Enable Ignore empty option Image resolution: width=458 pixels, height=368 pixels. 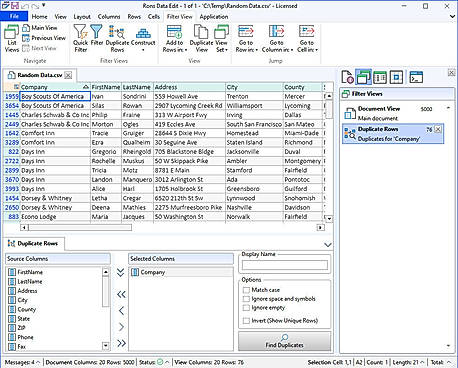click(246, 308)
